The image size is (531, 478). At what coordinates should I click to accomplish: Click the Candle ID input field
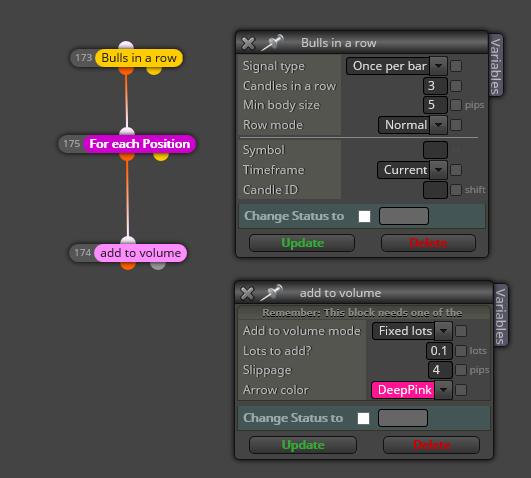tap(435, 190)
